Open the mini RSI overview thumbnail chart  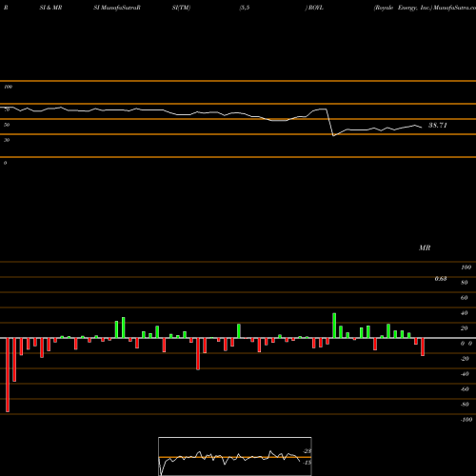tap(235, 456)
